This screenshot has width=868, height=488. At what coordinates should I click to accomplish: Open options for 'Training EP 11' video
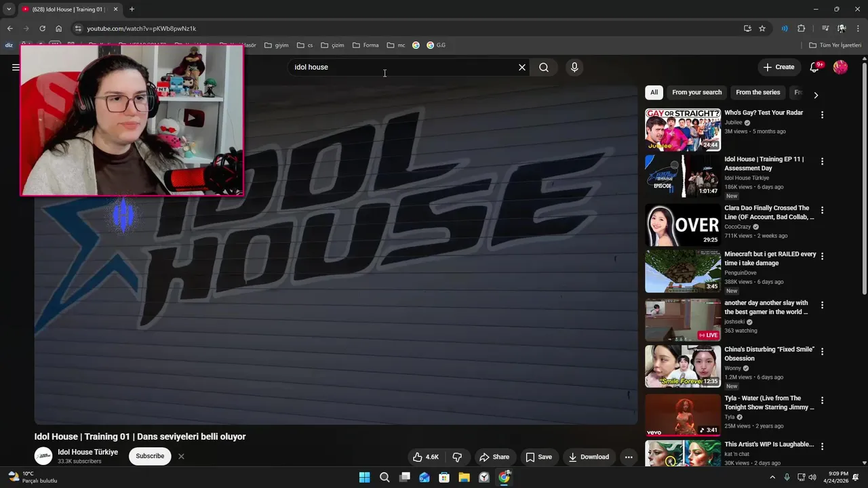coord(822,161)
